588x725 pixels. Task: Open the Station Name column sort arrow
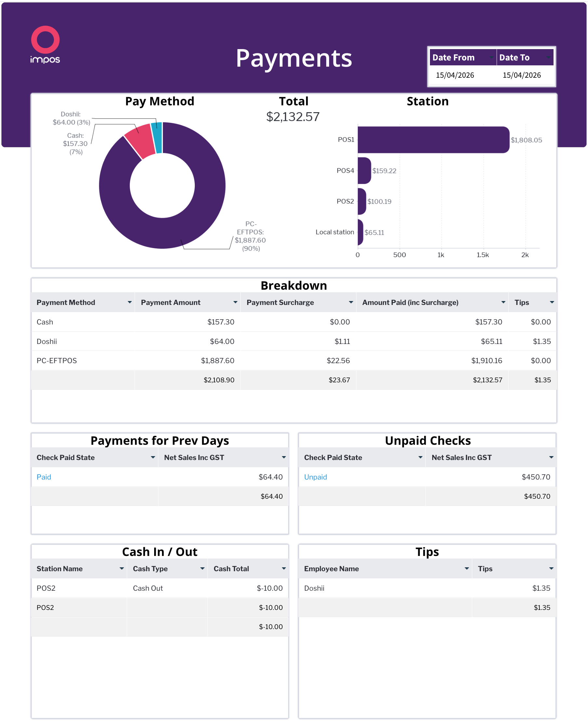click(x=122, y=569)
